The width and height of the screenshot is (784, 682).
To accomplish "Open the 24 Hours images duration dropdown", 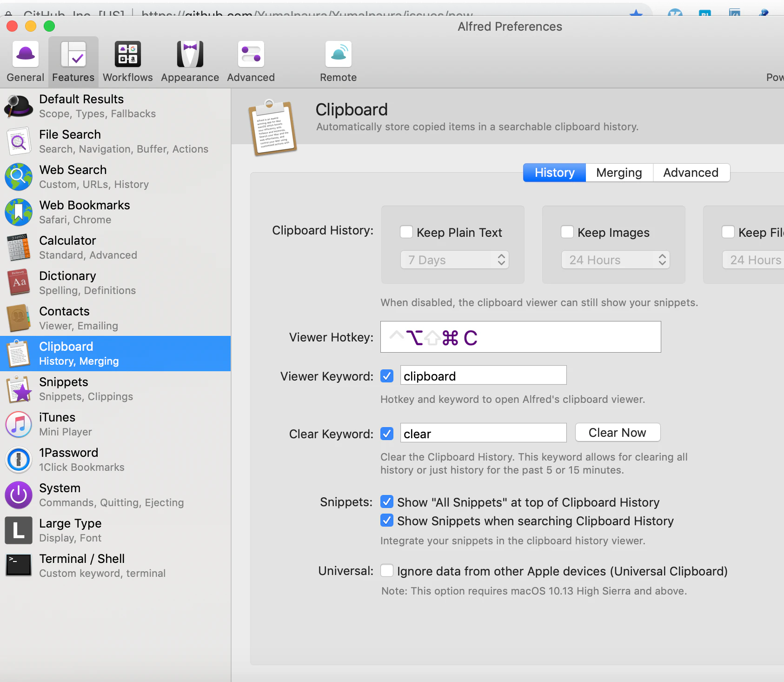I will coord(616,260).
